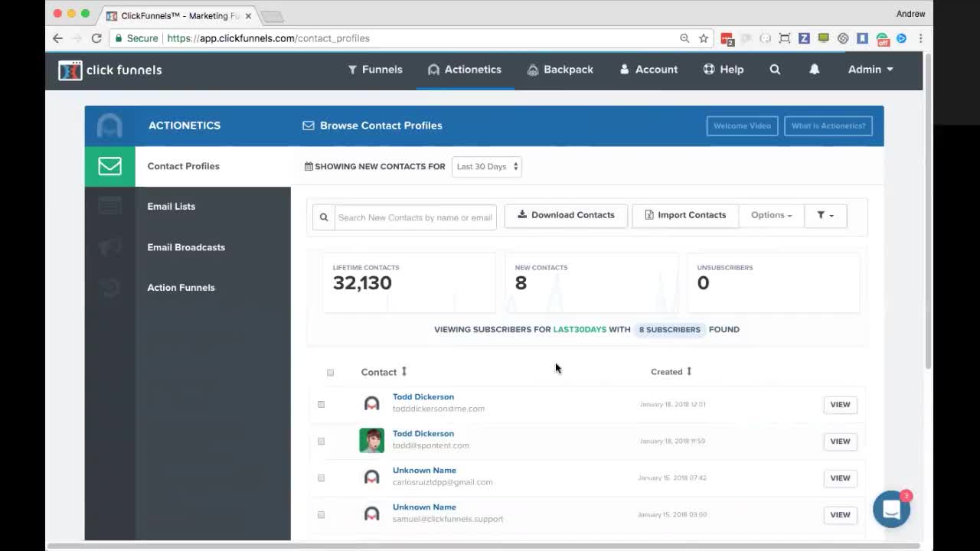Check the box for samuel@clickfunnels.support row
980x551 pixels.
click(321, 514)
